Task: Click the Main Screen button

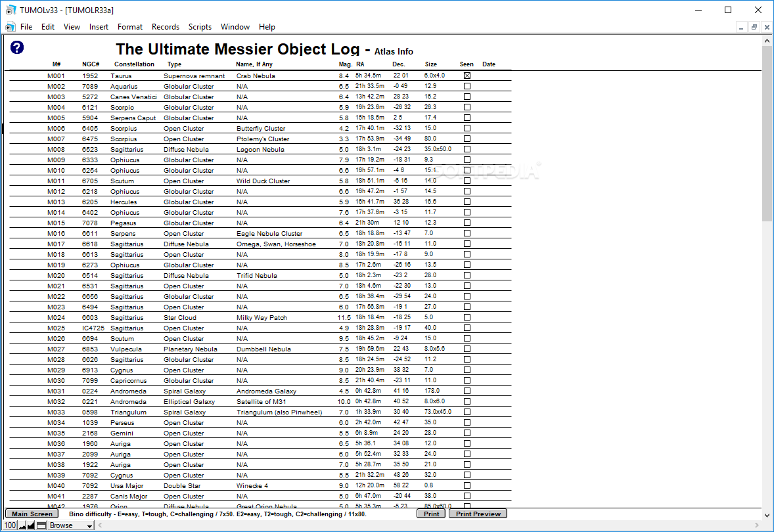Action: 32,514
